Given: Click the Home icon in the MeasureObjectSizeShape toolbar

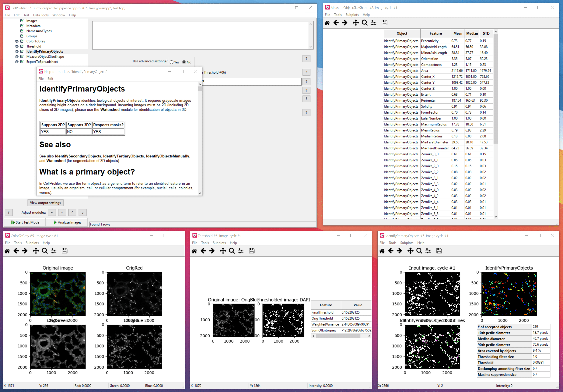Looking at the screenshot, I should (327, 23).
